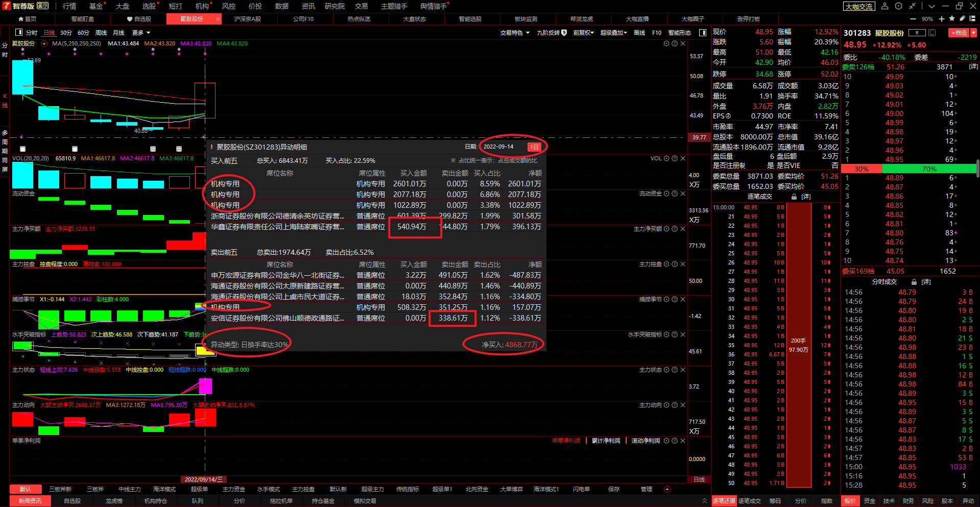
Task: Open 详 link next to 分时成交
Action: tap(926, 282)
